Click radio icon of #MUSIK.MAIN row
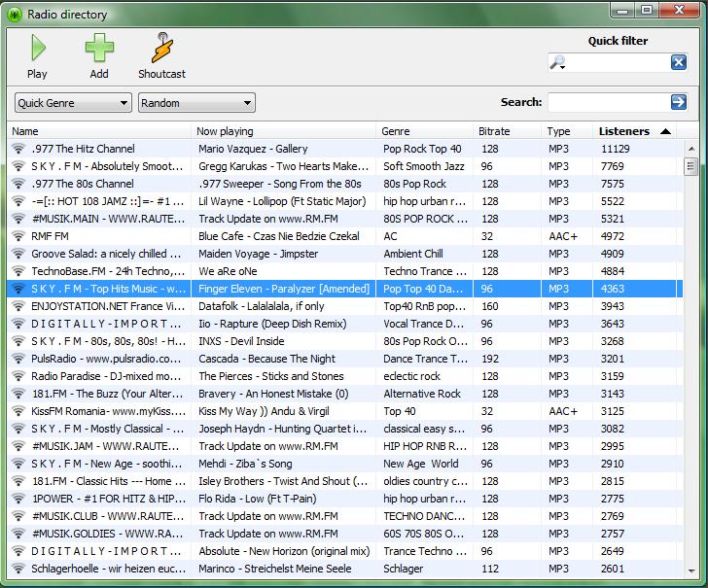Viewport: 708px width, 588px height. 18,219
